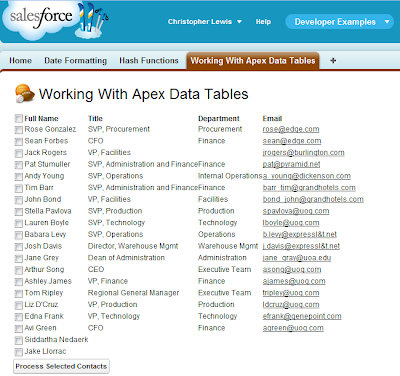Click the Title column header
This screenshot has width=400, height=376.
coord(95,118)
